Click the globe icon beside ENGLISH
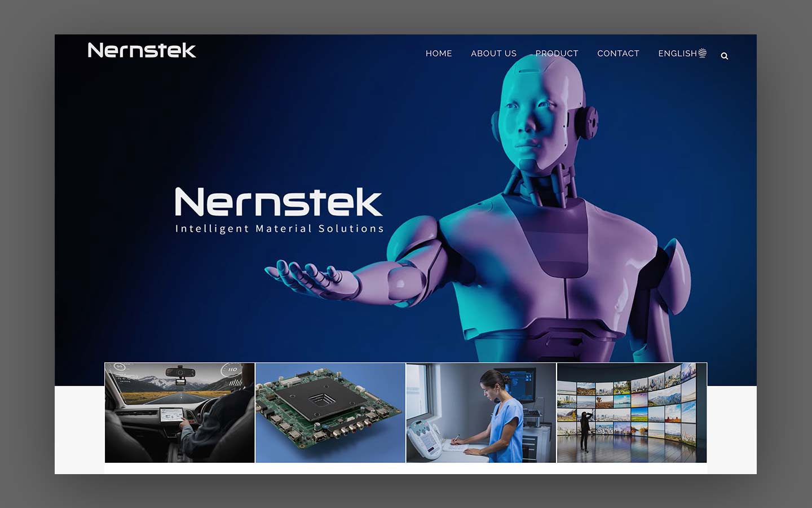This screenshot has height=508, width=812. (x=703, y=53)
